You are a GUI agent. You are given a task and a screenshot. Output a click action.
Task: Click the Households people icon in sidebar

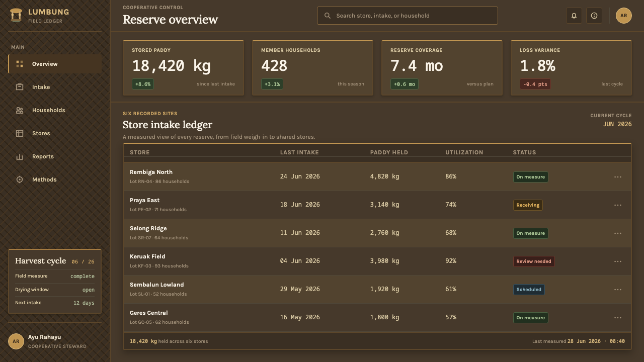click(20, 110)
